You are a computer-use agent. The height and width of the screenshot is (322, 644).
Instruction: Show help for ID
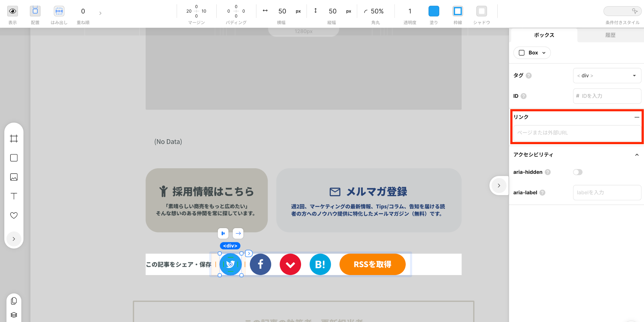(524, 96)
